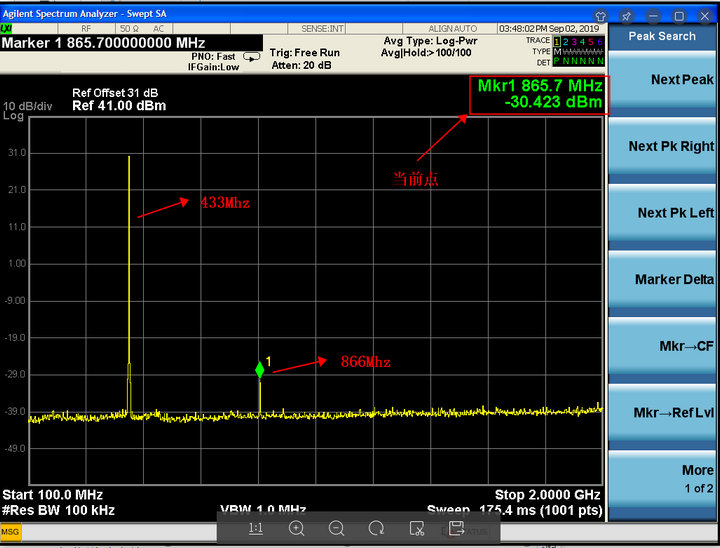The height and width of the screenshot is (548, 720).
Task: Select trace 6 in the TRACE indicator
Action: click(x=599, y=41)
